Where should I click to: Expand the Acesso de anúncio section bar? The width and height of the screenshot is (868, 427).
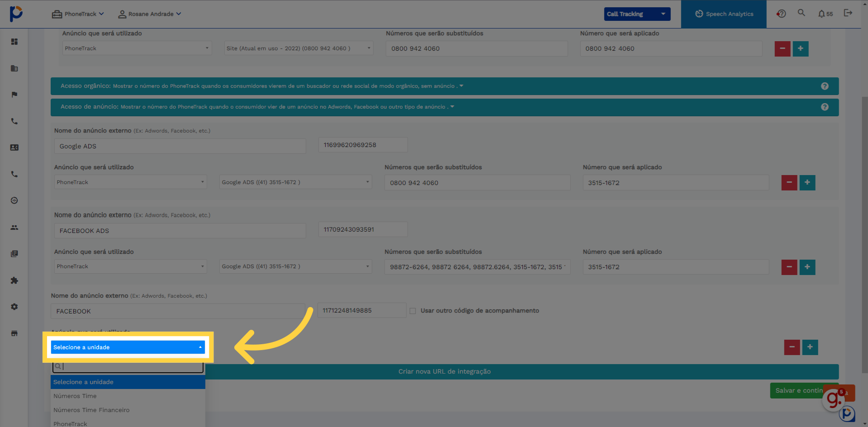coord(445,107)
